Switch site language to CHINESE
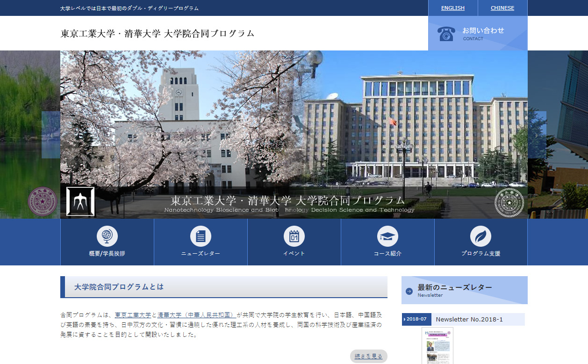The height and width of the screenshot is (364, 588). [502, 8]
